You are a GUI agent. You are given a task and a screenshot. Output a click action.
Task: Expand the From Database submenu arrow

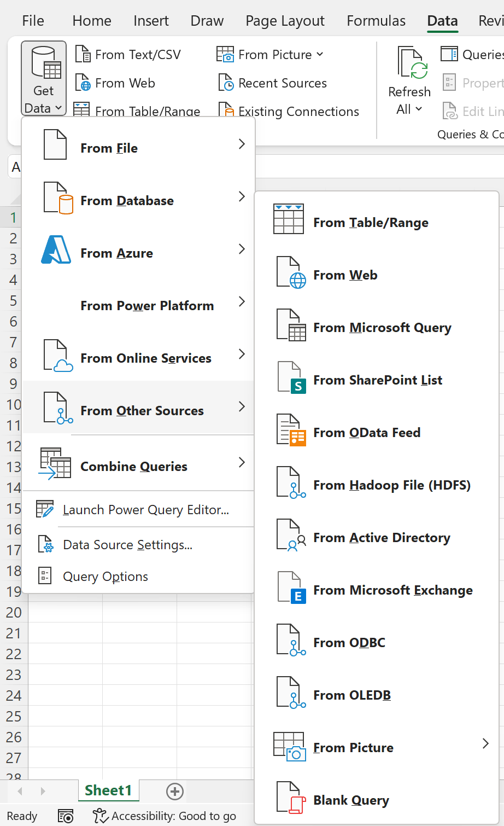(242, 196)
